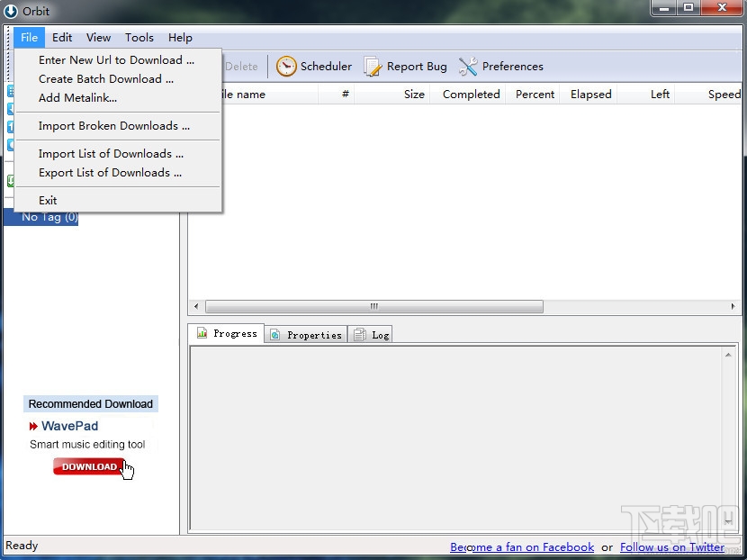
Task: Select "Export List of Downloads"
Action: [110, 172]
